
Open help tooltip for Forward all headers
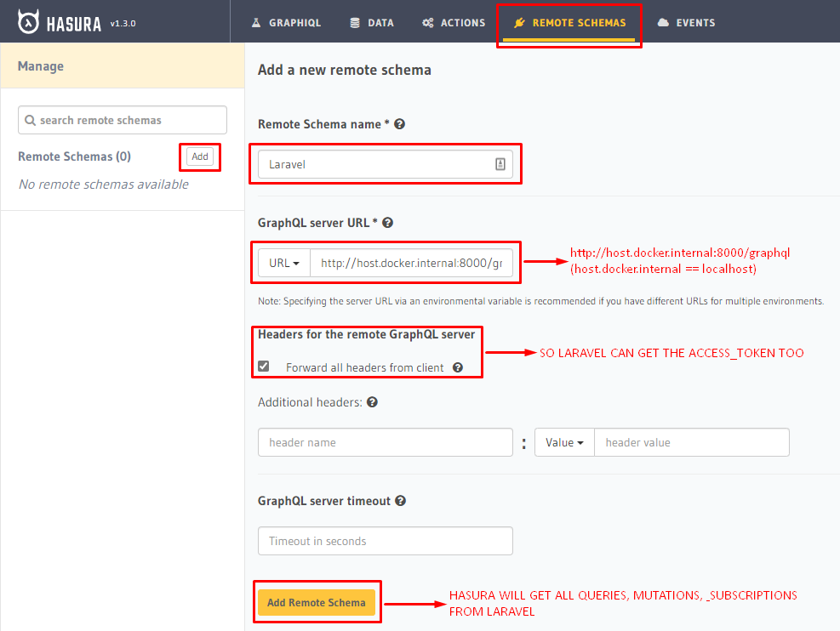(x=458, y=367)
